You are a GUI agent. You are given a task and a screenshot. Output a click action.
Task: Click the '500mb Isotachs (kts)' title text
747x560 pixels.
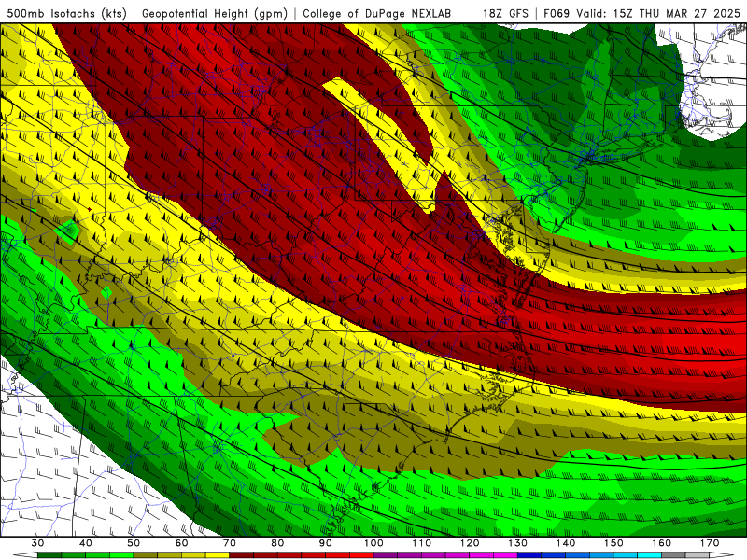click(x=66, y=13)
